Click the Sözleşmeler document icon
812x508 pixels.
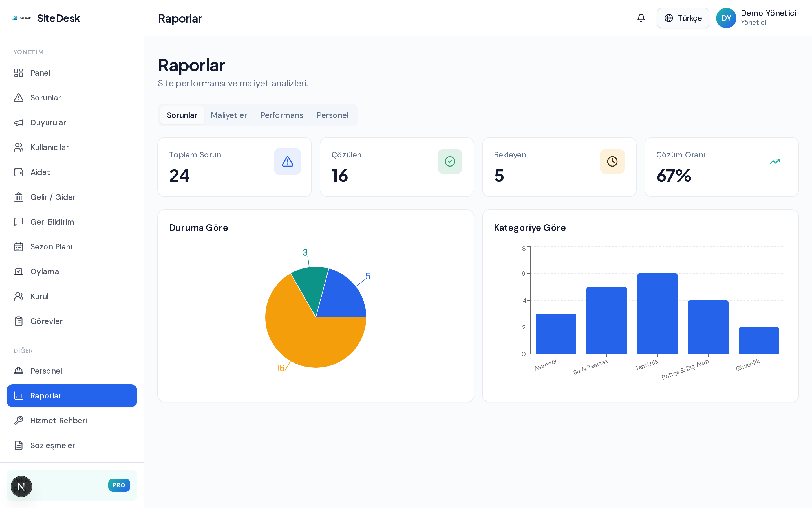[x=18, y=446]
